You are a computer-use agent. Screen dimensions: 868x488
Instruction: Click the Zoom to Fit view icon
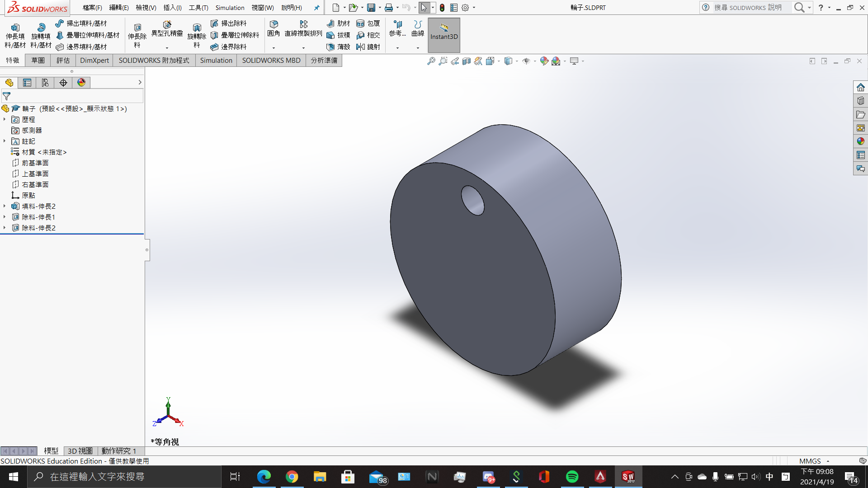[431, 61]
